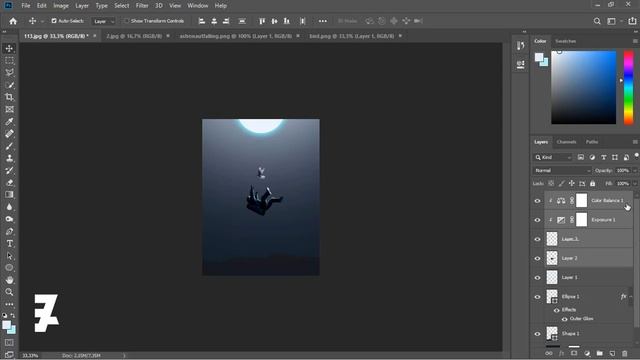Select the Layer 1 layer row
640x360 pixels.
click(x=589, y=278)
